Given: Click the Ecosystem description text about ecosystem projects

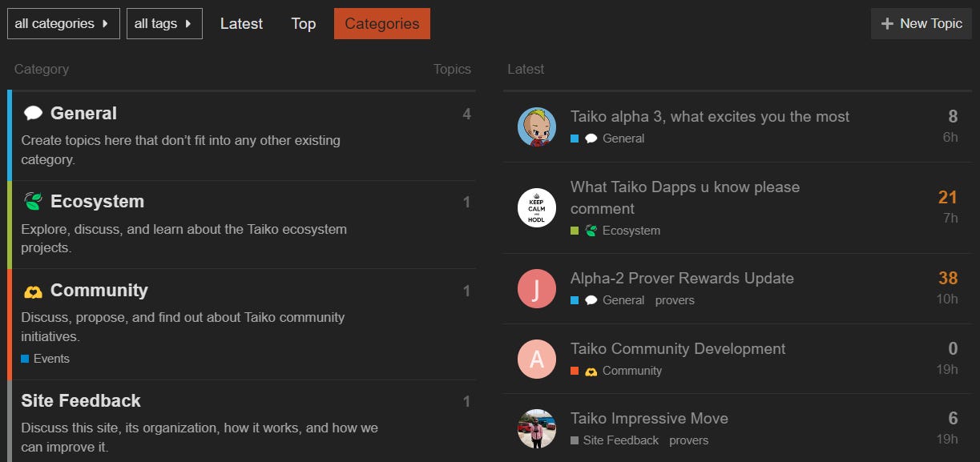Looking at the screenshot, I should tap(183, 239).
